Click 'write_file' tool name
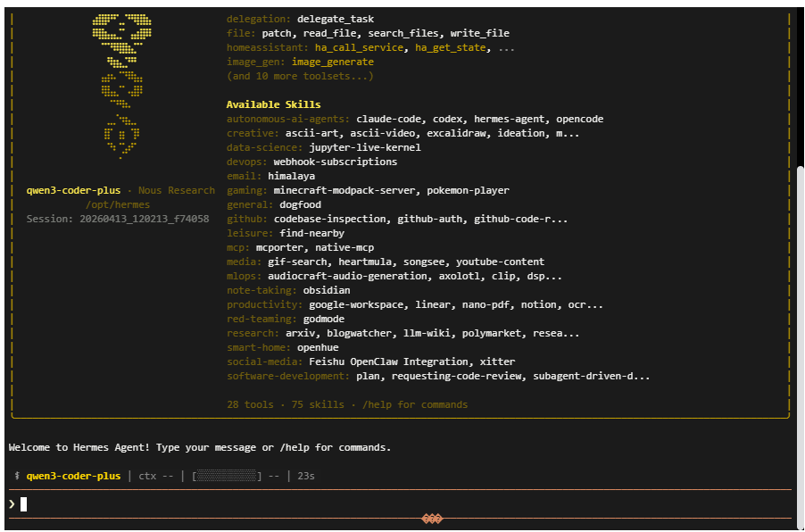805x532 pixels. point(480,33)
